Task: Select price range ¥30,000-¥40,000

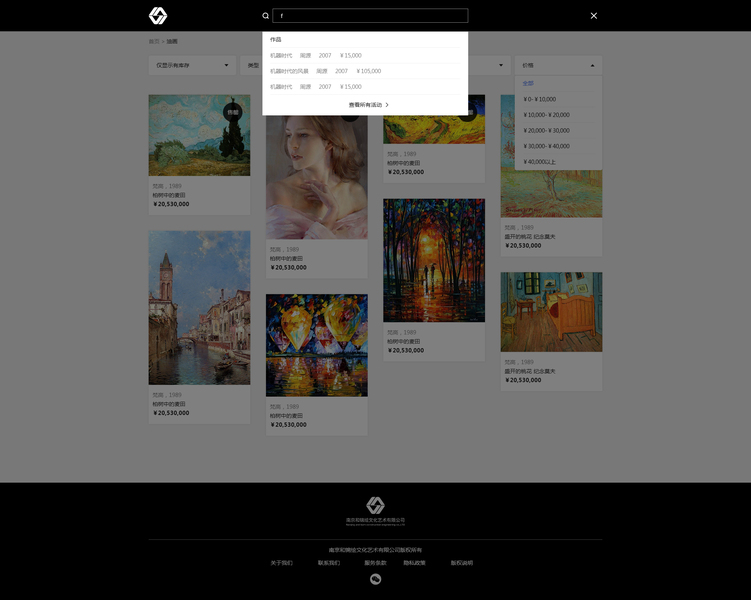Action: click(546, 146)
